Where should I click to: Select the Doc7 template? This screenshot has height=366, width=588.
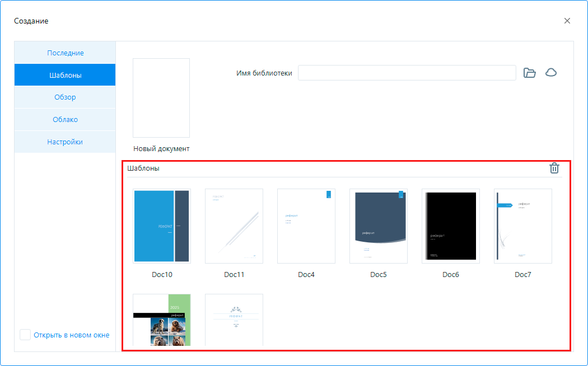pos(522,226)
